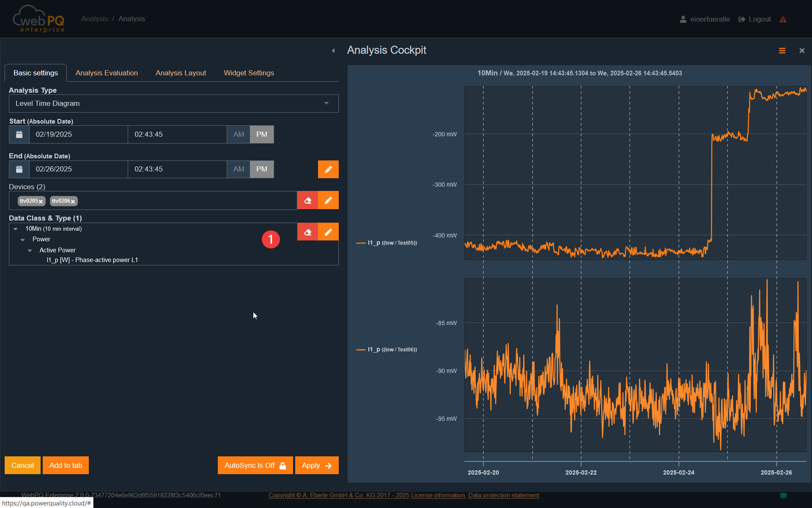
Task: Click the pencil icon next to End date
Action: (x=328, y=169)
